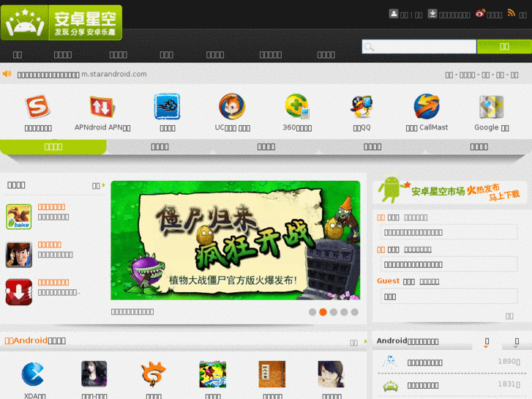Viewport: 532px width, 399px height.
Task: Click the orange title beside red download icon
Action: [53, 282]
